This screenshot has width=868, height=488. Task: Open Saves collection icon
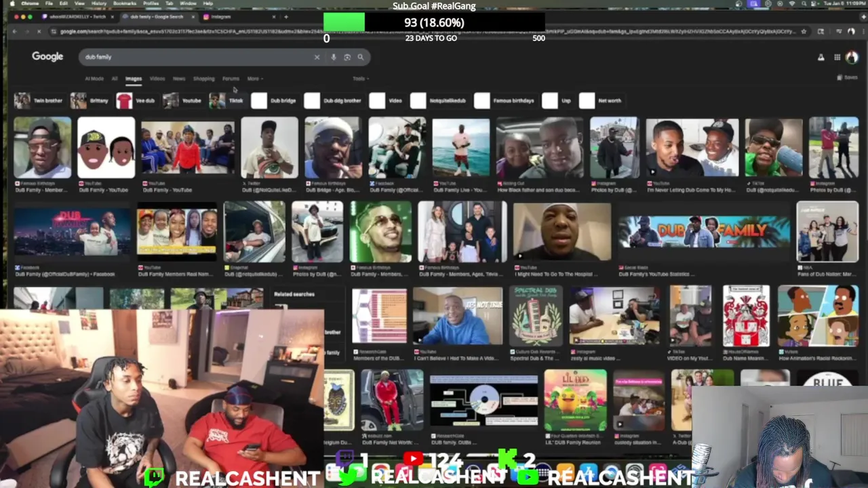847,77
